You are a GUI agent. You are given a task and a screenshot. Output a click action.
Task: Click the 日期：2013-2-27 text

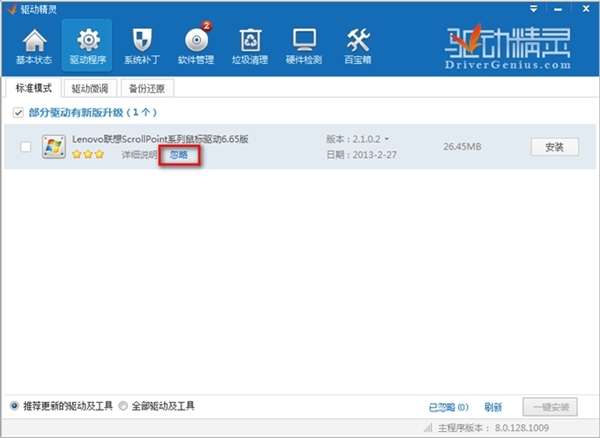point(362,155)
